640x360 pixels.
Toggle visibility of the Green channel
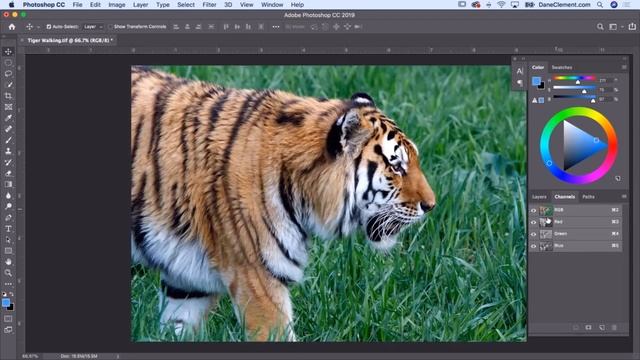(x=533, y=234)
